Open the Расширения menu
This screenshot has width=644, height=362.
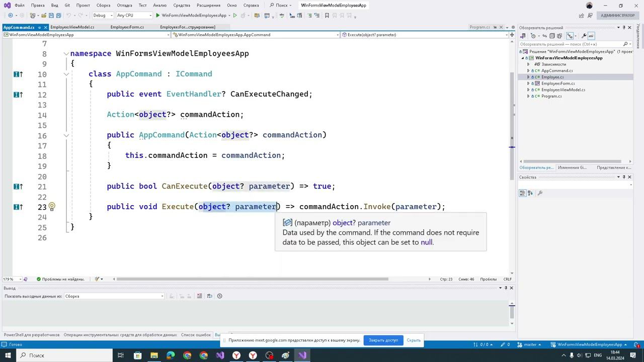(x=208, y=6)
